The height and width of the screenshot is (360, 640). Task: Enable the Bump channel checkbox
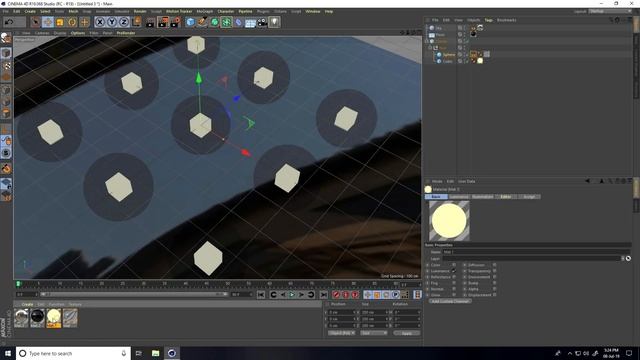494,283
